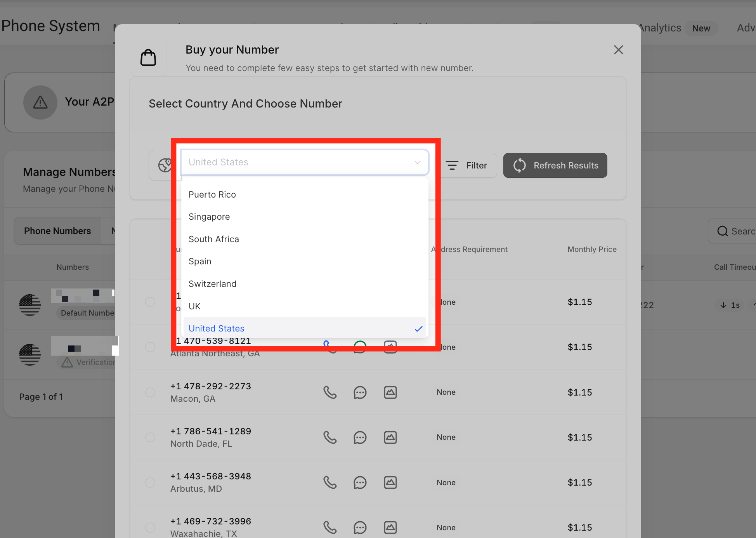Click the Refresh Results button
Screen dimensions: 756x538
pyautogui.click(x=555, y=165)
